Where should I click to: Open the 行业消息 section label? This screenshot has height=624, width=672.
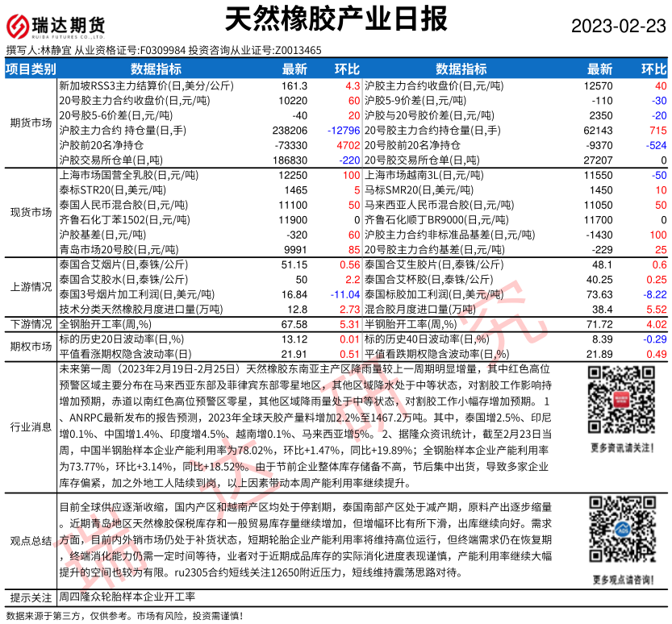pyautogui.click(x=30, y=426)
